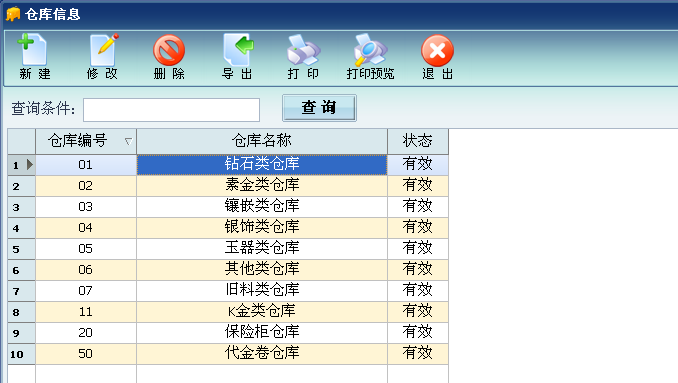The width and height of the screenshot is (678, 383).
Task: Click the 查询 search button
Action: point(319,108)
